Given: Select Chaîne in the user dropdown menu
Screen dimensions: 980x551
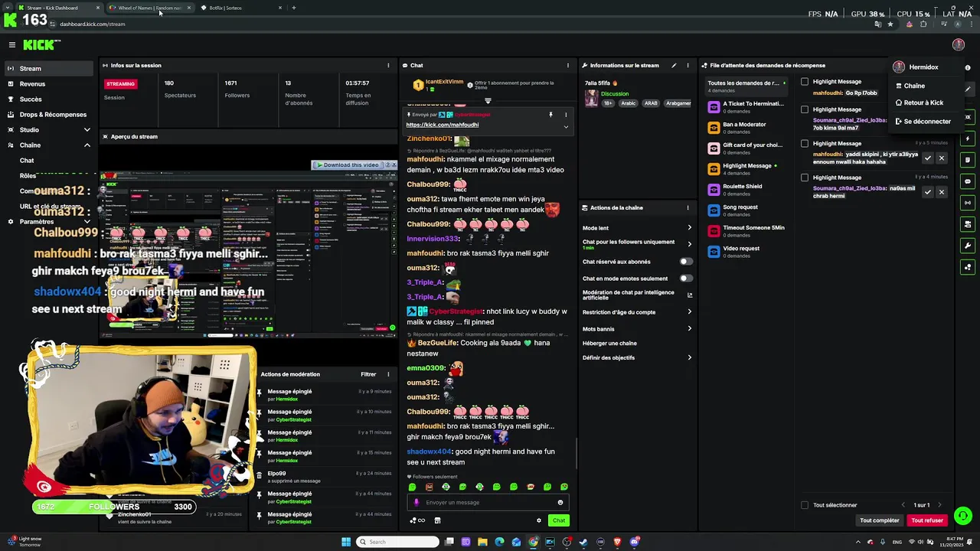Looking at the screenshot, I should click(x=923, y=86).
